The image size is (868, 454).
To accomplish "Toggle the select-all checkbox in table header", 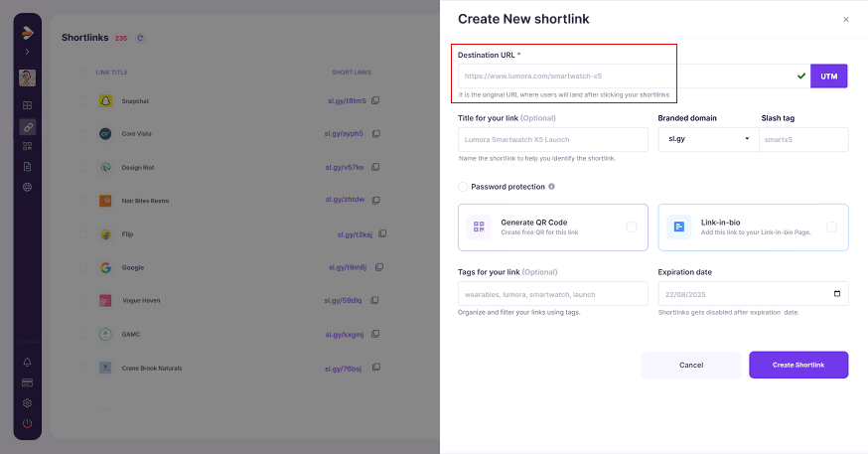I will click(83, 73).
